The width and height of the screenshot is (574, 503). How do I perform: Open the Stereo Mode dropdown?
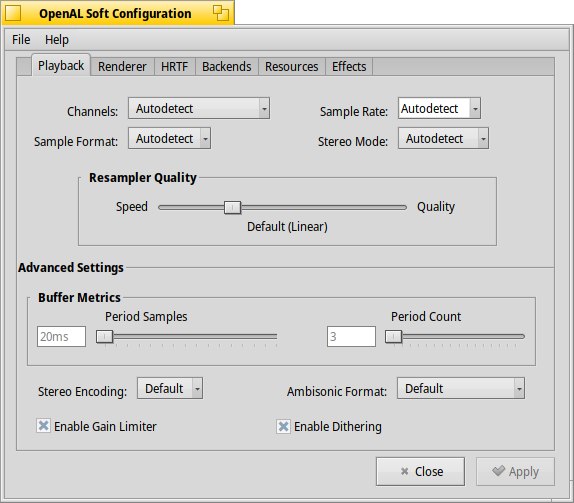443,138
